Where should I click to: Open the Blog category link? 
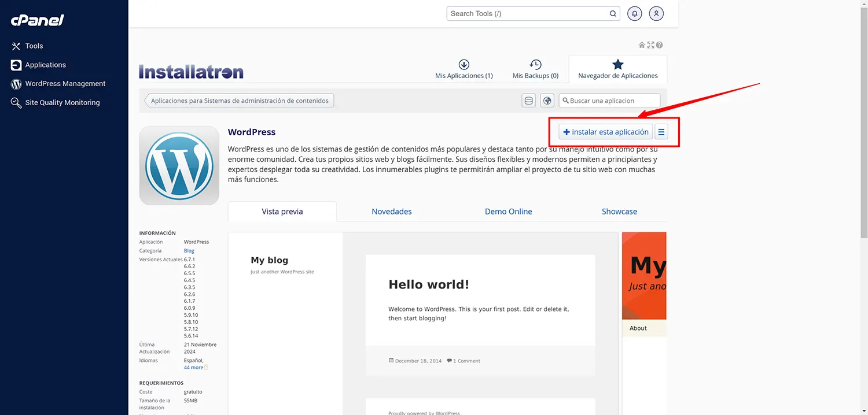tap(188, 250)
